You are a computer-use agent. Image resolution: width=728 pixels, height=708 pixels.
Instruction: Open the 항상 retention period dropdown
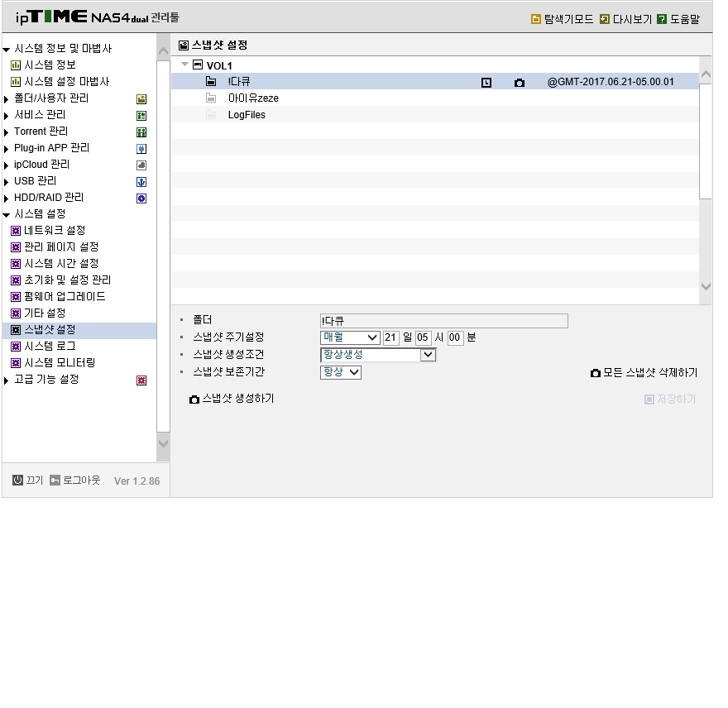(x=341, y=372)
